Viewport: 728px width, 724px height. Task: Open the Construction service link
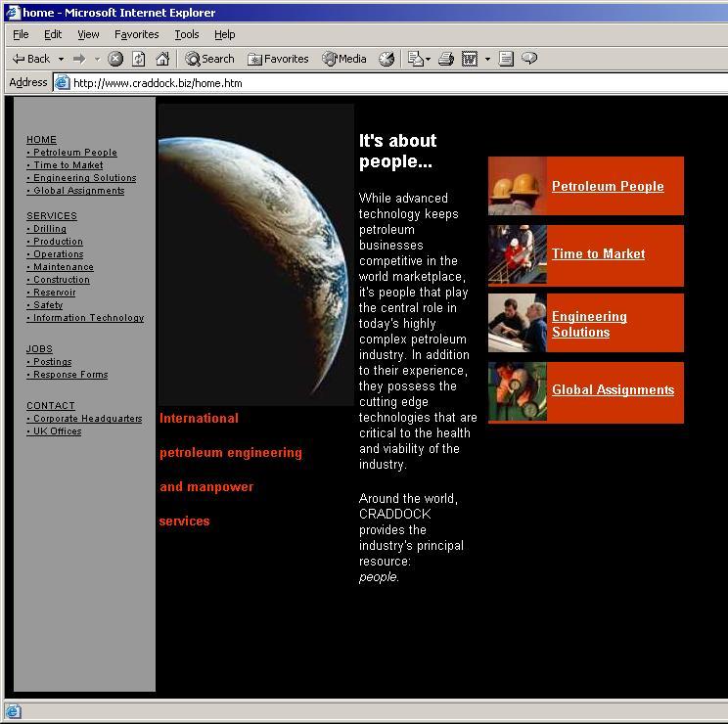click(x=58, y=280)
